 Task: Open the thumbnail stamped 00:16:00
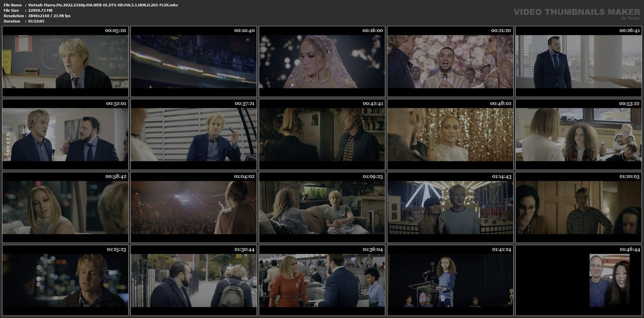coord(322,61)
